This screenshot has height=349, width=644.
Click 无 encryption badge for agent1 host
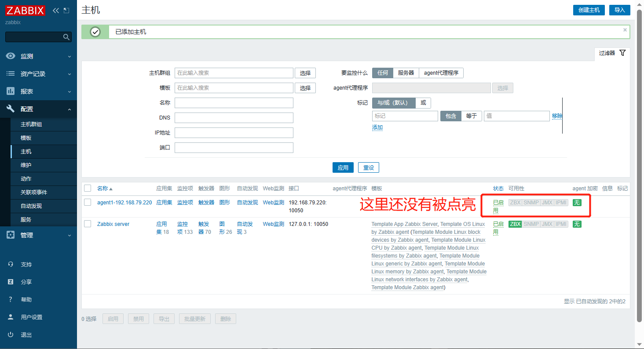coord(577,203)
